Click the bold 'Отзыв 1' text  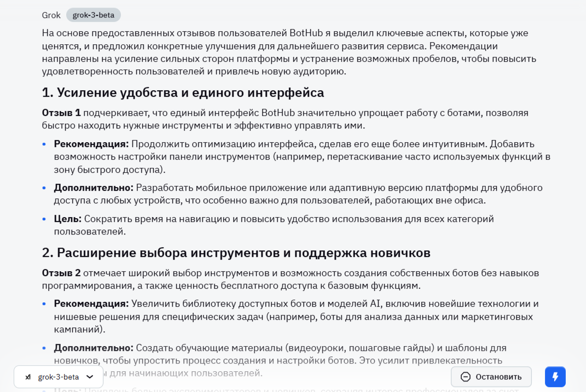[x=61, y=113]
